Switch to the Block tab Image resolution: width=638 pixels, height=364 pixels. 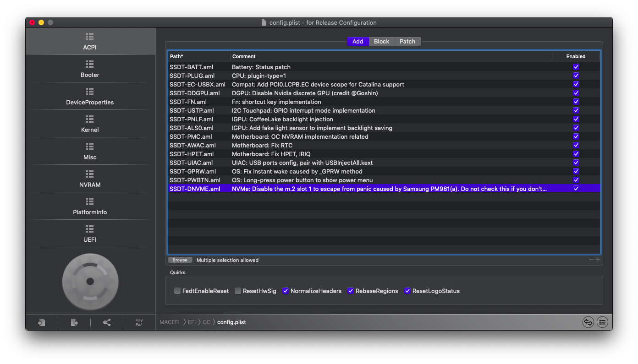point(381,41)
